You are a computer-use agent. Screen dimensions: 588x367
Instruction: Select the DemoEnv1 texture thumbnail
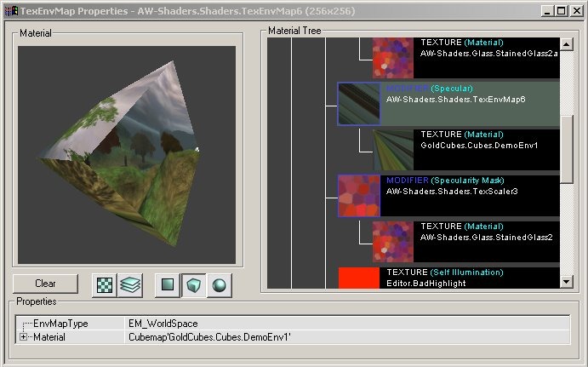click(x=392, y=149)
